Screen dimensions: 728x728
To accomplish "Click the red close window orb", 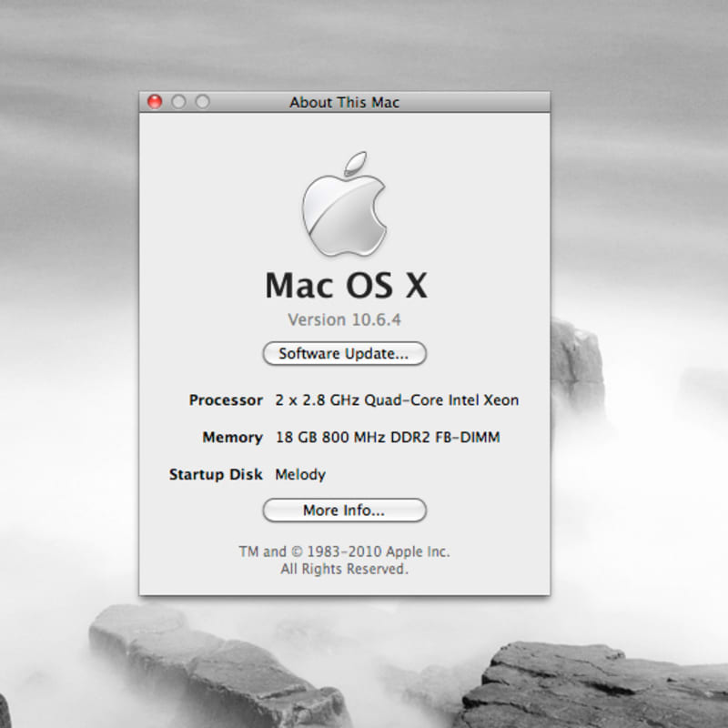I will (x=156, y=102).
